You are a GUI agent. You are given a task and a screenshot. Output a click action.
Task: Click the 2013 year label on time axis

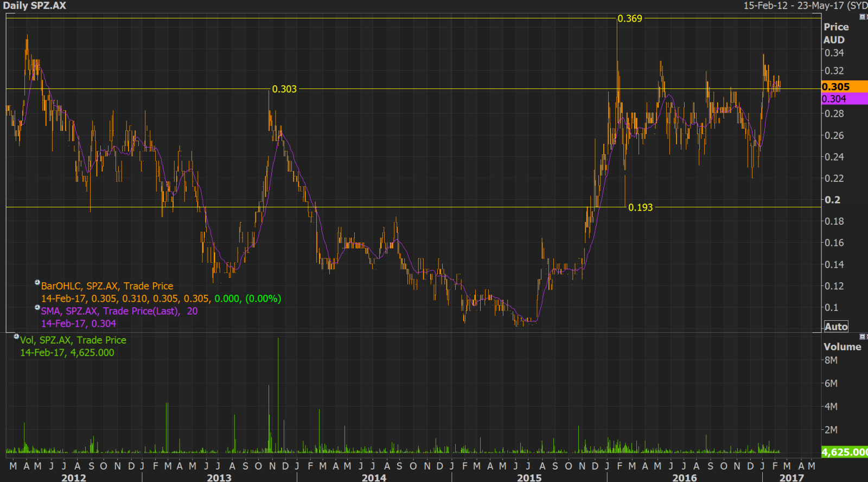click(x=219, y=478)
